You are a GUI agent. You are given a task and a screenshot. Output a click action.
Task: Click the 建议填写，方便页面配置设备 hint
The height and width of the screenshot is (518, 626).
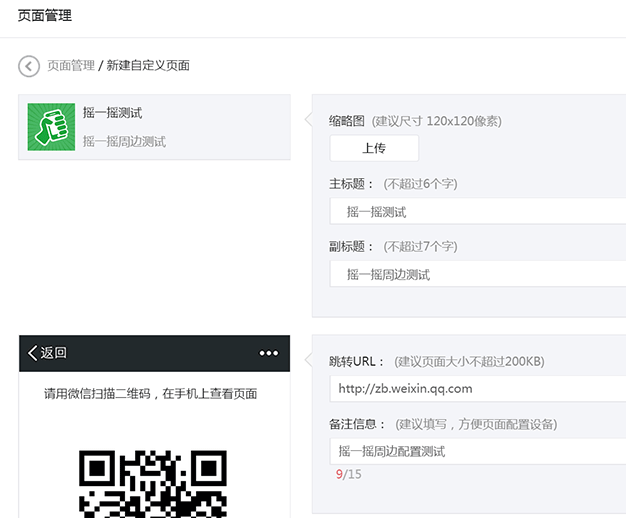[x=476, y=424]
